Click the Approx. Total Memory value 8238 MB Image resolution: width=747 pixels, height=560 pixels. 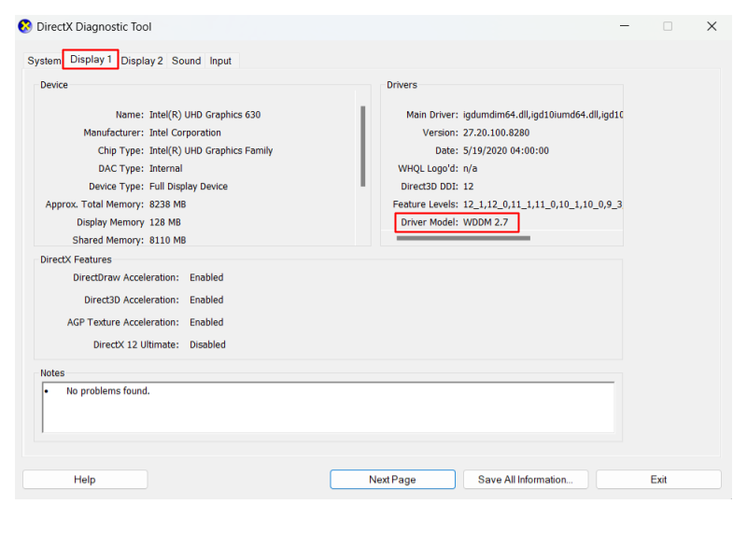(x=168, y=204)
